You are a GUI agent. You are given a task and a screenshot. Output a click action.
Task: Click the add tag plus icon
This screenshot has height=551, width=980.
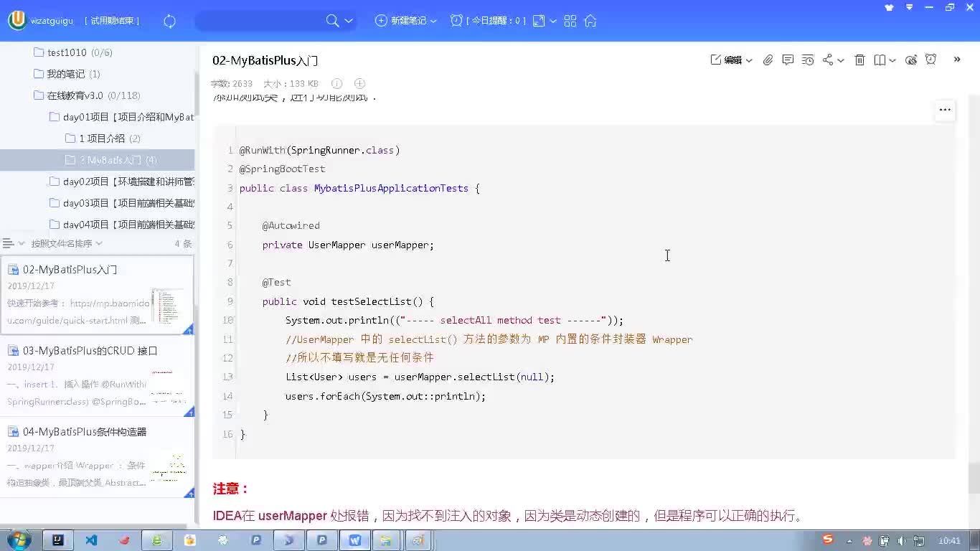(360, 84)
